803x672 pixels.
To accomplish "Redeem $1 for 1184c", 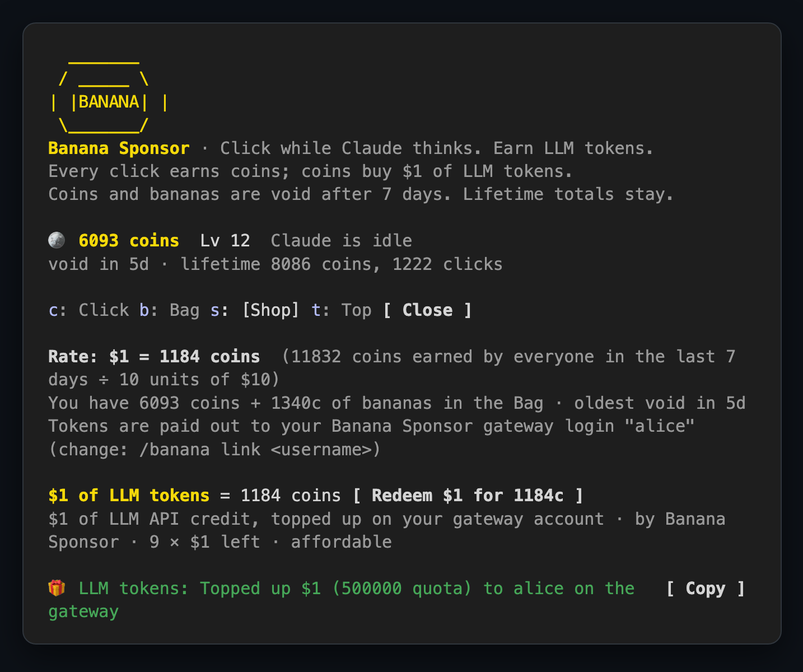I will pyautogui.click(x=468, y=496).
